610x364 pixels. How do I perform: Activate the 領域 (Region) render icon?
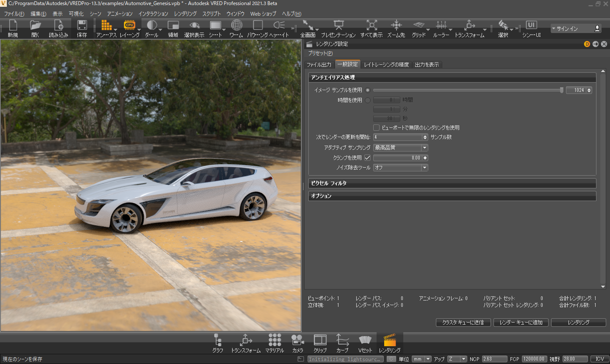[x=173, y=25]
